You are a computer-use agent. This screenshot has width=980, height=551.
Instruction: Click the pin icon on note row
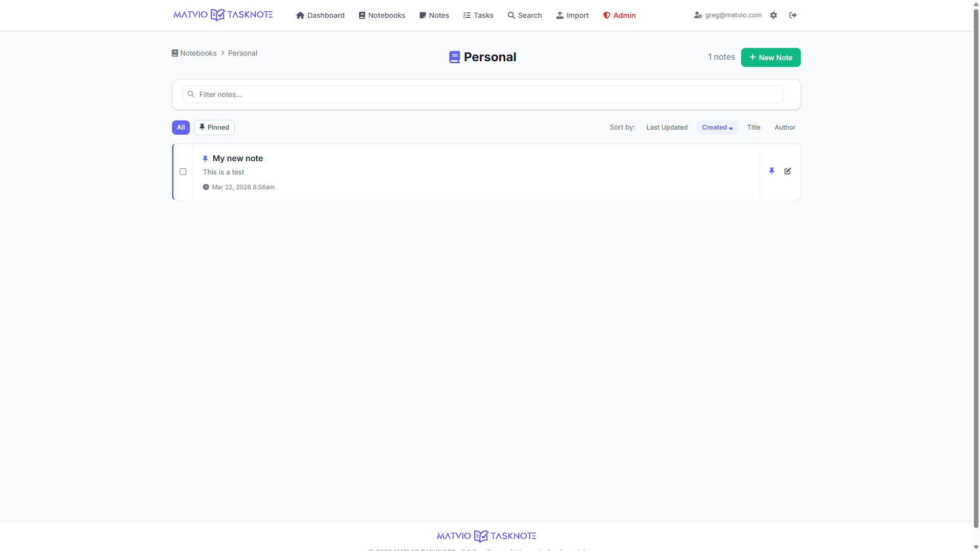pyautogui.click(x=772, y=171)
